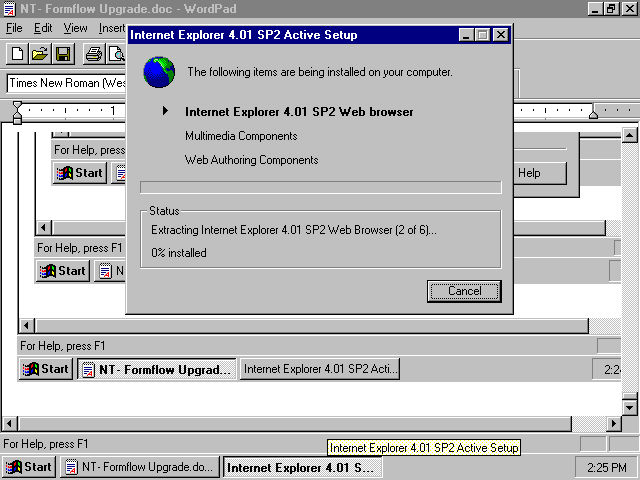This screenshot has width=640, height=480.
Task: Print using the printer toolbar icon
Action: pos(93,54)
